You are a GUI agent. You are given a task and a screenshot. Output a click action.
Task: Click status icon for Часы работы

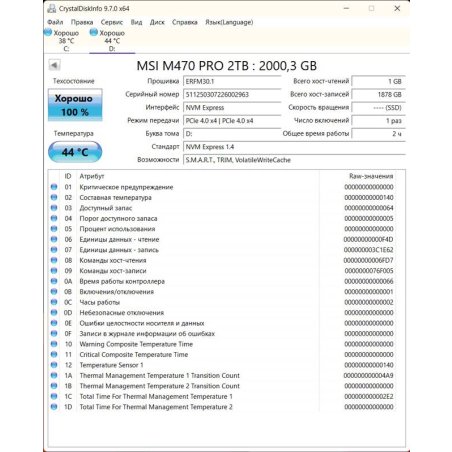tap(54, 302)
